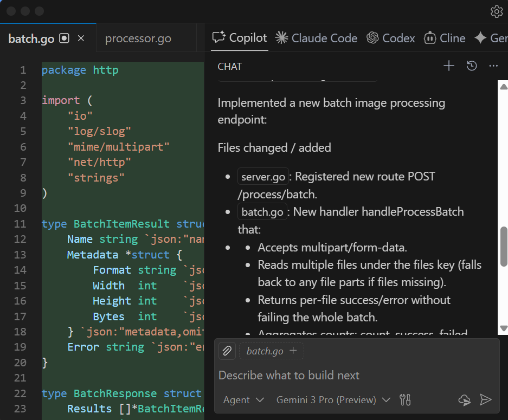Open chat history clock icon

coord(472,66)
